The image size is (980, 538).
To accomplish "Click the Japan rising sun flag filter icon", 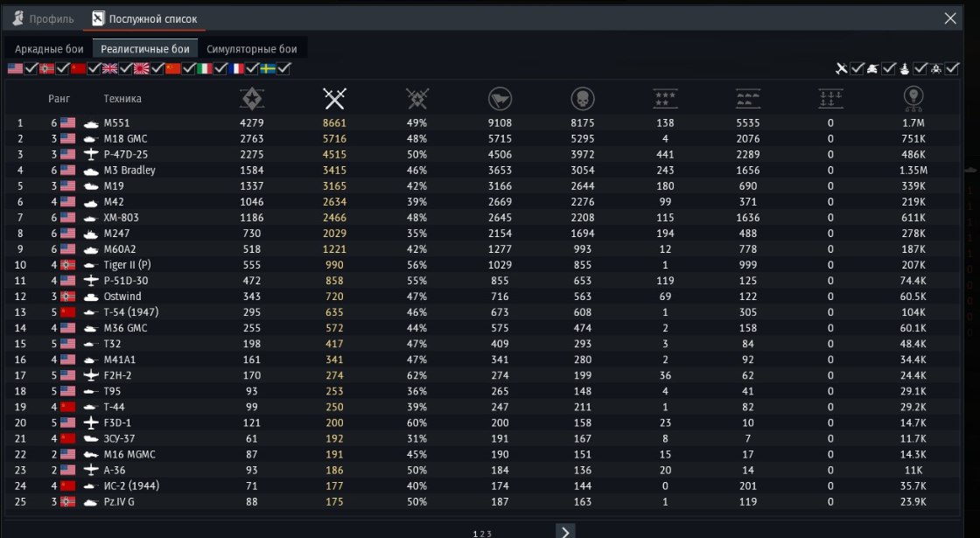I will [x=141, y=69].
